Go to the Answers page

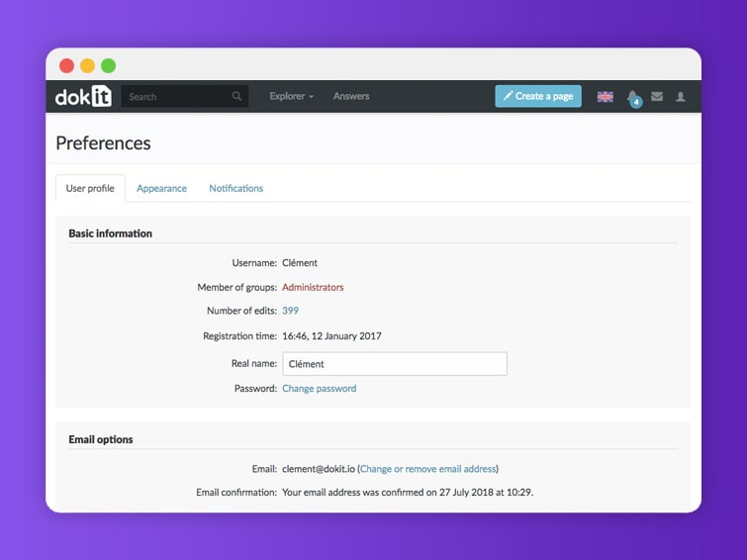351,96
